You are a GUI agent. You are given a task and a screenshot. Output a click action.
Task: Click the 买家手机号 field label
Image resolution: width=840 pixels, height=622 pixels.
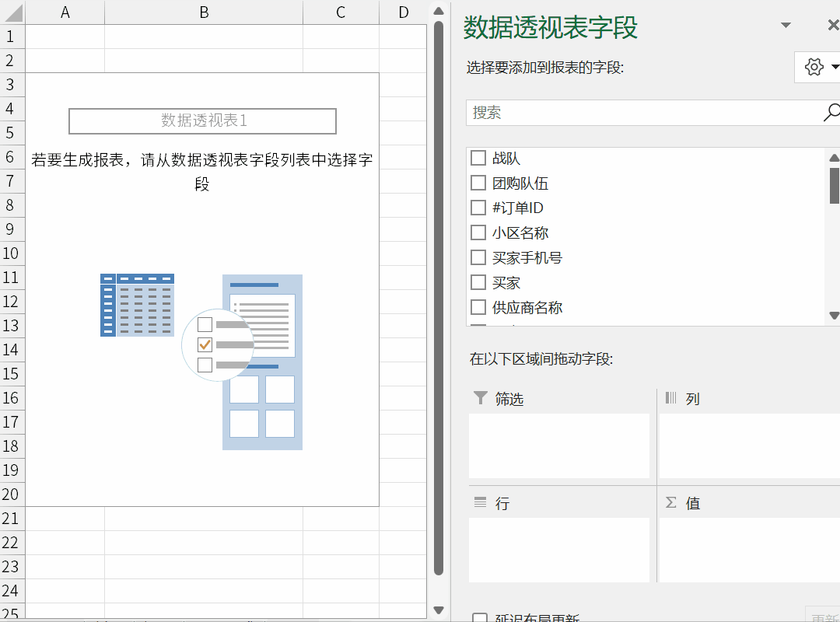pyautogui.click(x=527, y=257)
